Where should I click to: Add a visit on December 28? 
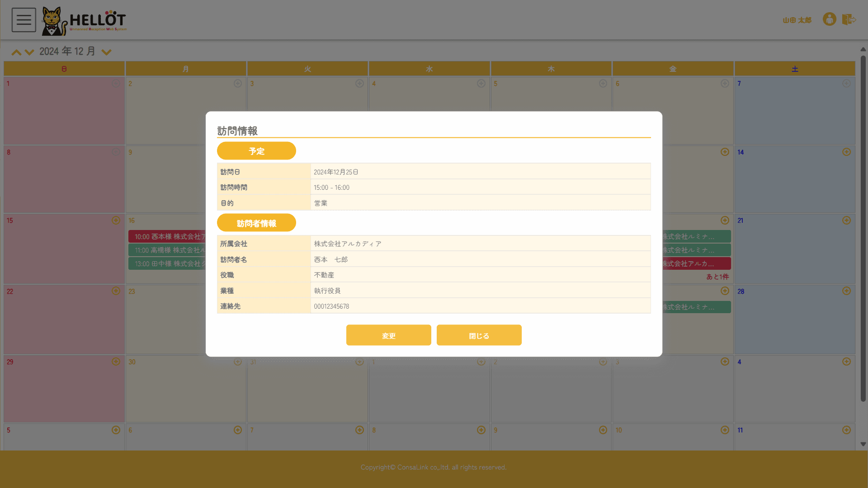point(846,291)
